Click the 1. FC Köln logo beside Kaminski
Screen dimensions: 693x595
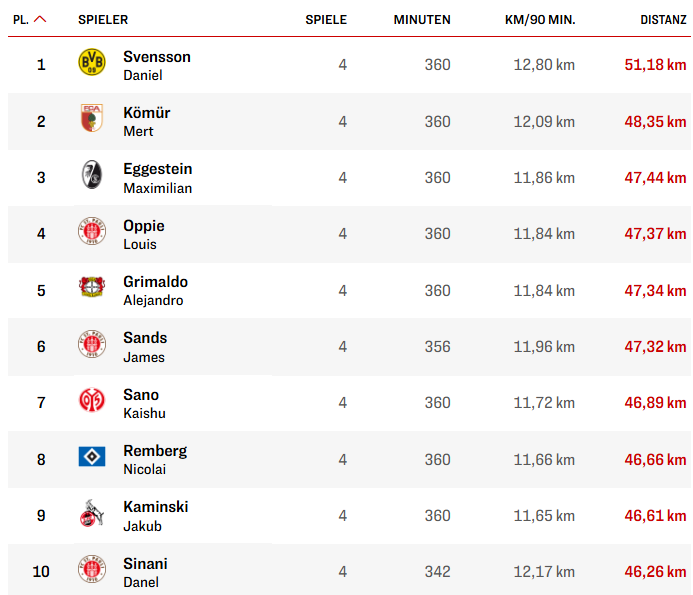pyautogui.click(x=91, y=515)
